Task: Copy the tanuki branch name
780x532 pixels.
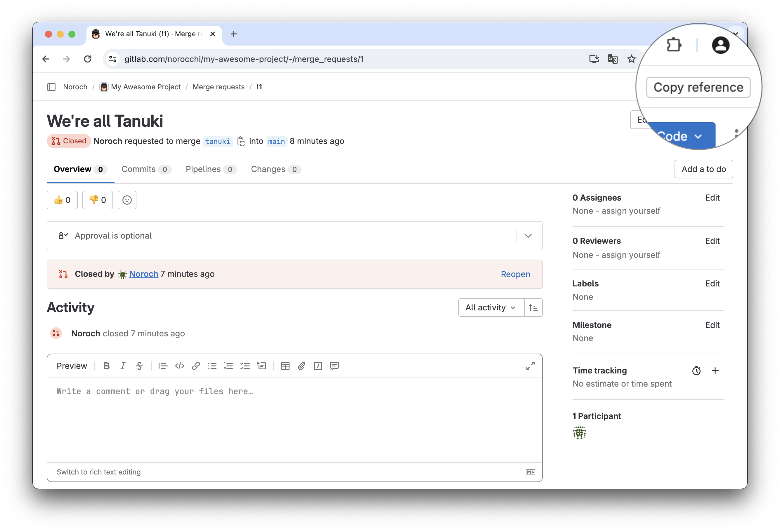Action: [x=241, y=141]
